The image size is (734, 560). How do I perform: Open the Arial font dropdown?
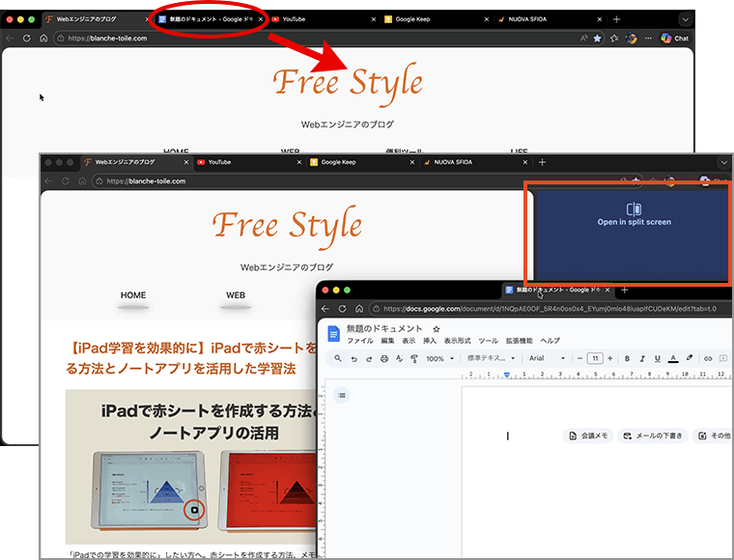[x=547, y=358]
